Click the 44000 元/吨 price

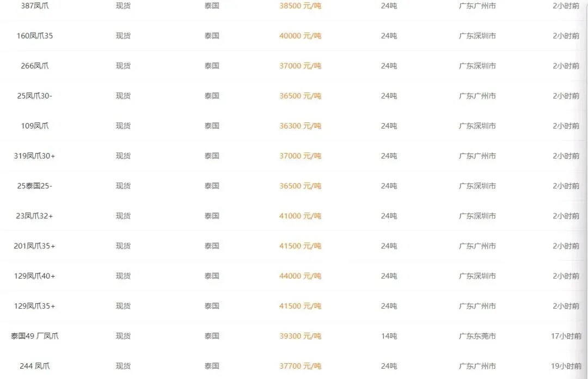(300, 276)
